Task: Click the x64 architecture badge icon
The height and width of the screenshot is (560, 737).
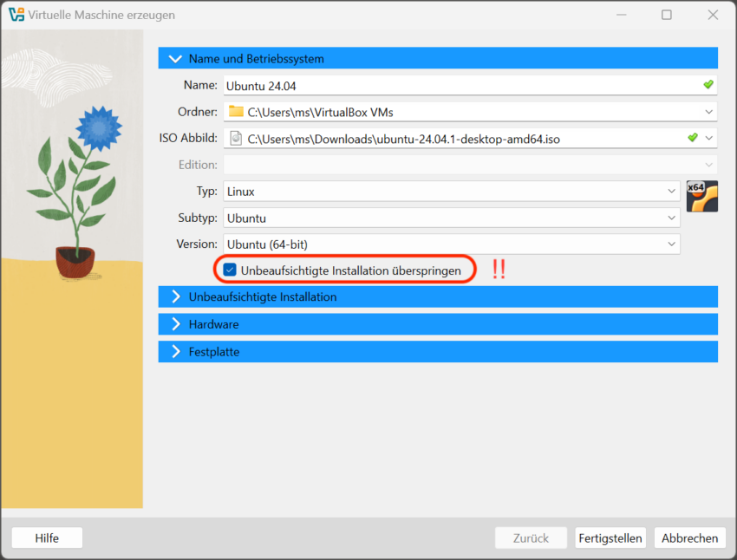Action: point(702,196)
